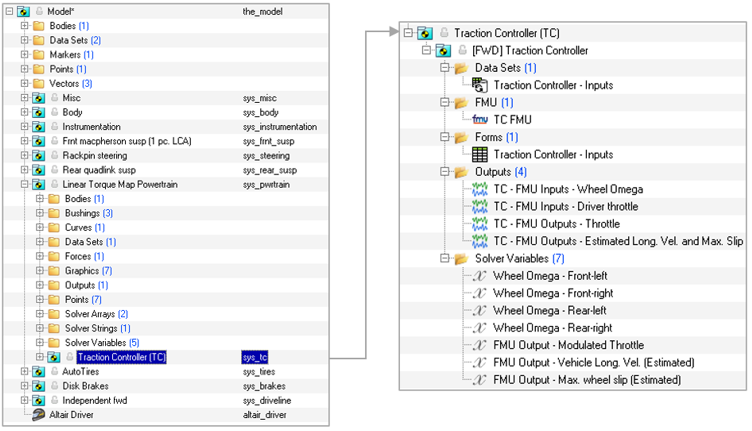Collapse the Solver Variables folder in right panel
752x431 pixels.
pyautogui.click(x=446, y=259)
